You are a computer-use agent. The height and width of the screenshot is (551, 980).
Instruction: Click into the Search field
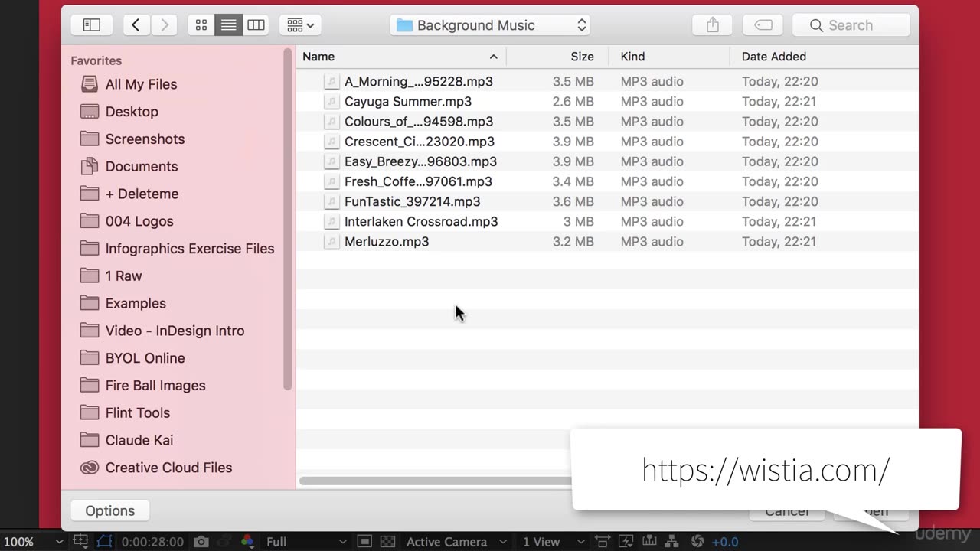point(851,25)
